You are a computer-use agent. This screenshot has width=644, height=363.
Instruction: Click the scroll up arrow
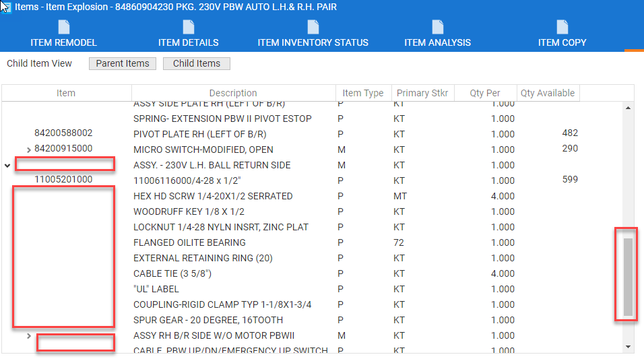[x=629, y=108]
